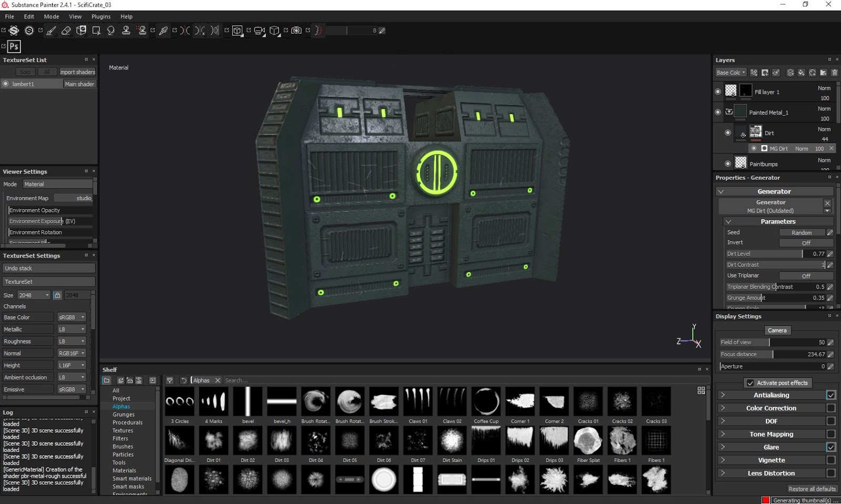Enable Color Correction post effect

point(831,408)
